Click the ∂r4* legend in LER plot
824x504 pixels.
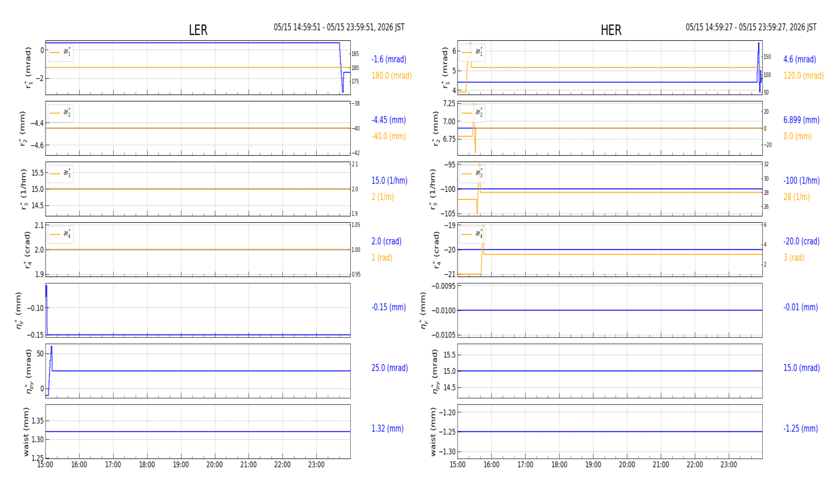(x=61, y=235)
